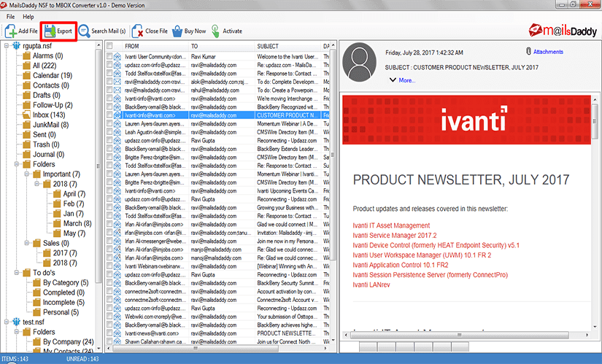This screenshot has width=602, height=364.
Task: Click the preview pane horizontal scrollbar
Action: (x=460, y=335)
